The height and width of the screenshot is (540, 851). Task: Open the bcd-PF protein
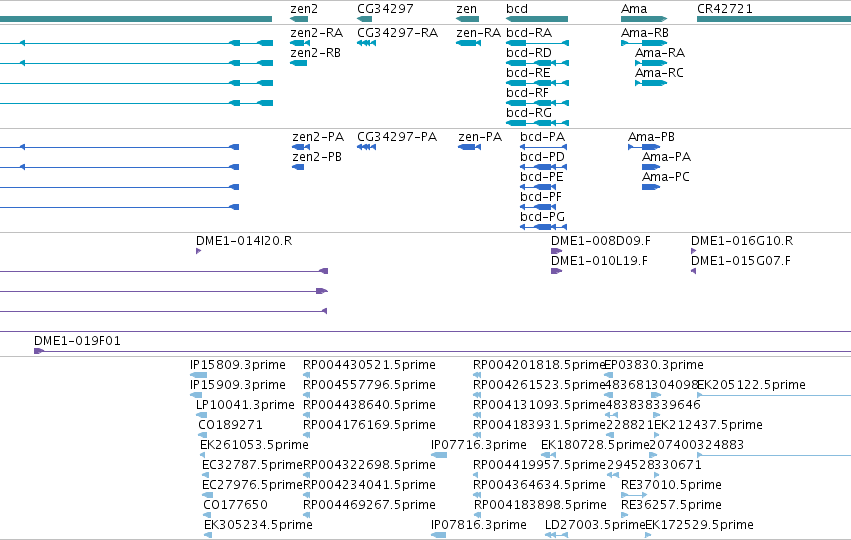pyautogui.click(x=541, y=197)
